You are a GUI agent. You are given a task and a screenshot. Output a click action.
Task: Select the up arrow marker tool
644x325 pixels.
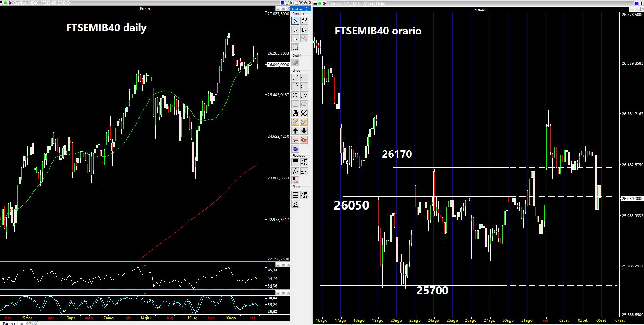(x=295, y=131)
